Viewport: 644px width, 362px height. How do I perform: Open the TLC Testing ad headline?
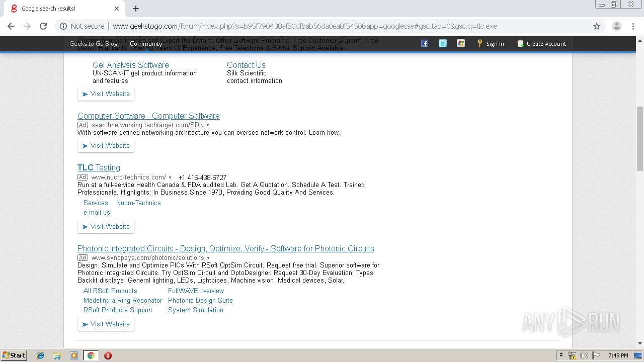(99, 167)
